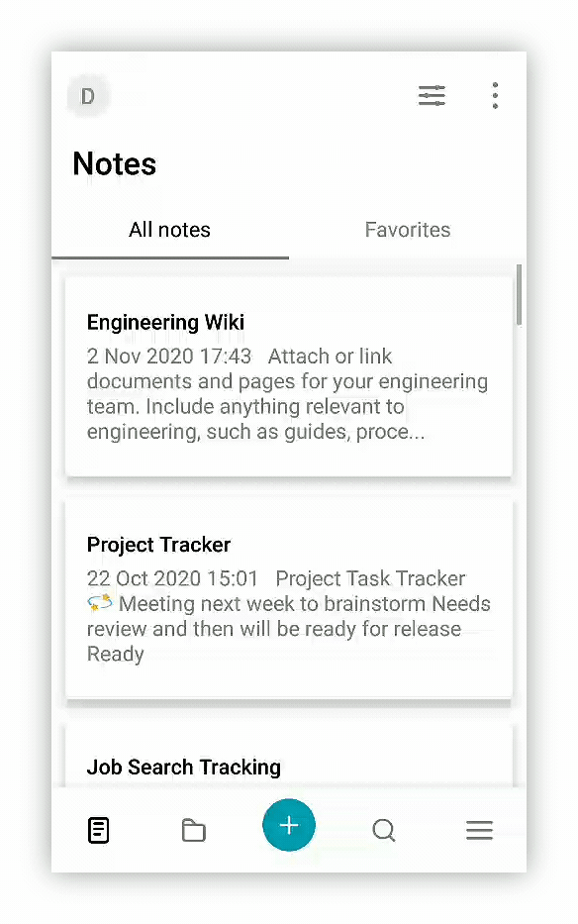Click the Notes page heading
Viewport: 578px width, 924px height.
(114, 163)
